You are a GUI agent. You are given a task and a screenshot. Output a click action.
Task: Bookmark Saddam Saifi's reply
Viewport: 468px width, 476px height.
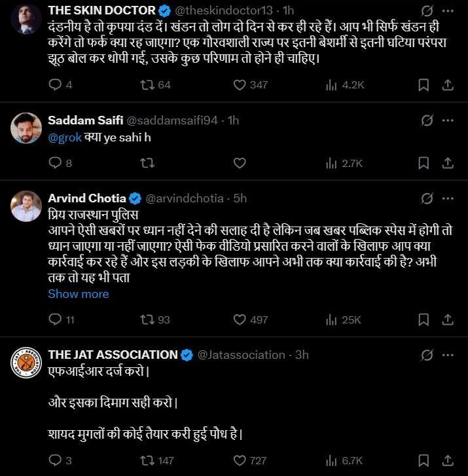[x=423, y=163]
